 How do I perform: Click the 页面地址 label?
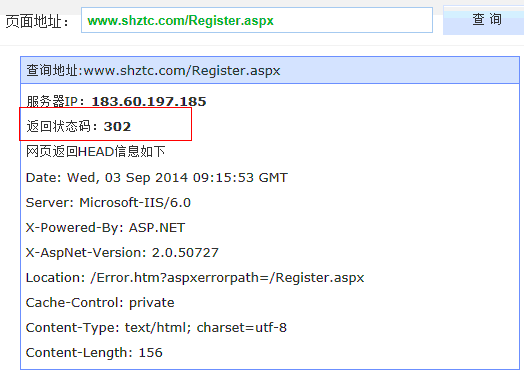pos(37,21)
